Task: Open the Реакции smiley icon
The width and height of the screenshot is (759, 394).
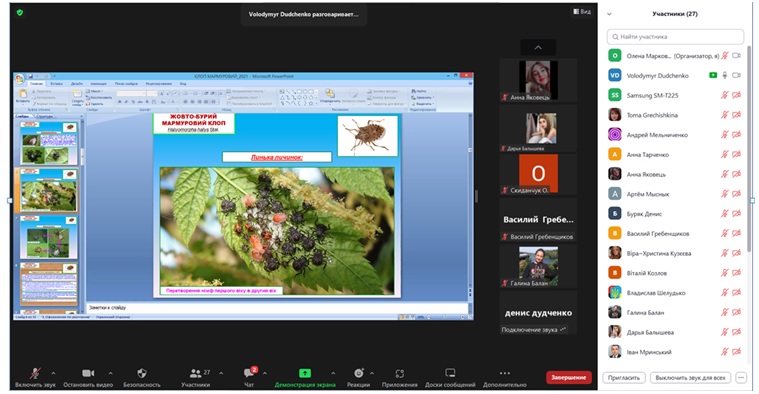Action: click(359, 373)
